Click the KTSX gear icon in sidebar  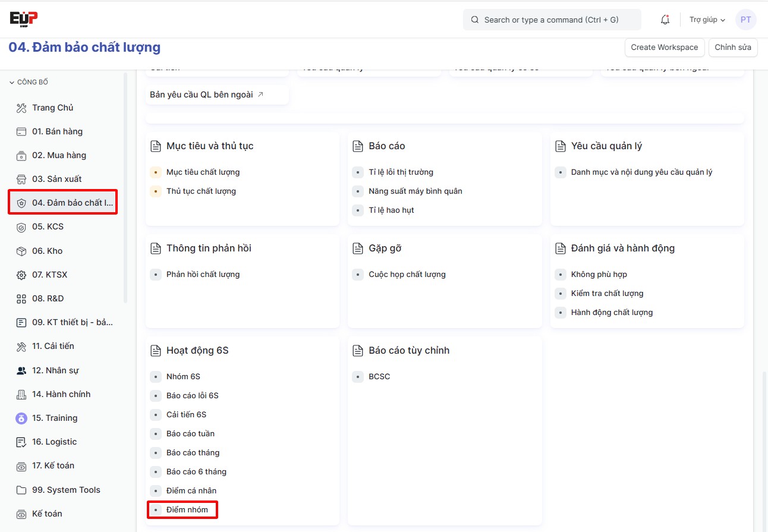[21, 275]
